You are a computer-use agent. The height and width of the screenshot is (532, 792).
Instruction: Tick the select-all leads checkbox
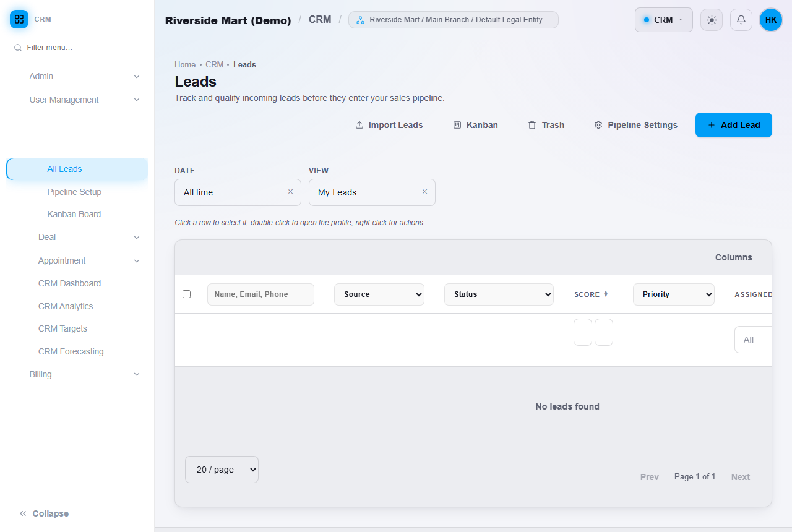(186, 294)
